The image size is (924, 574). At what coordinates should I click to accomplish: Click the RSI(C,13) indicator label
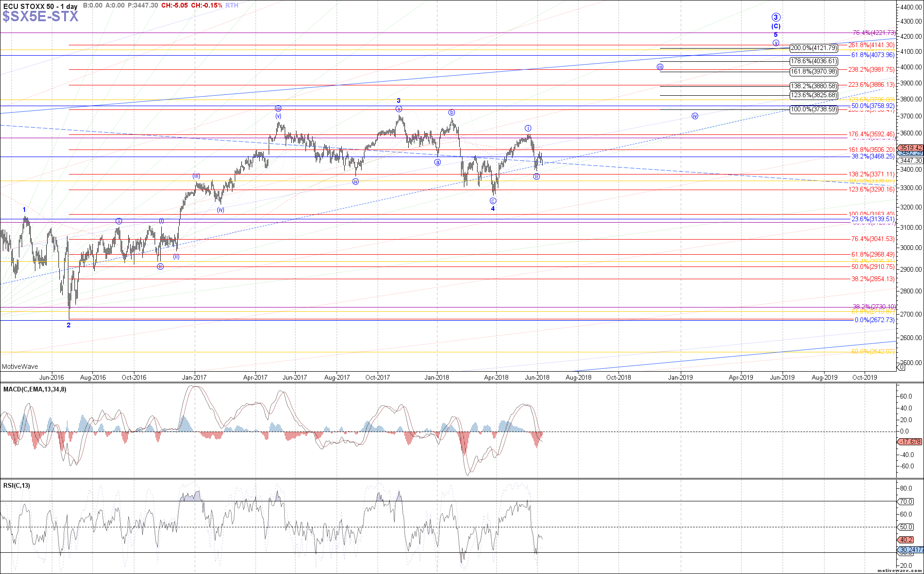[x=16, y=486]
